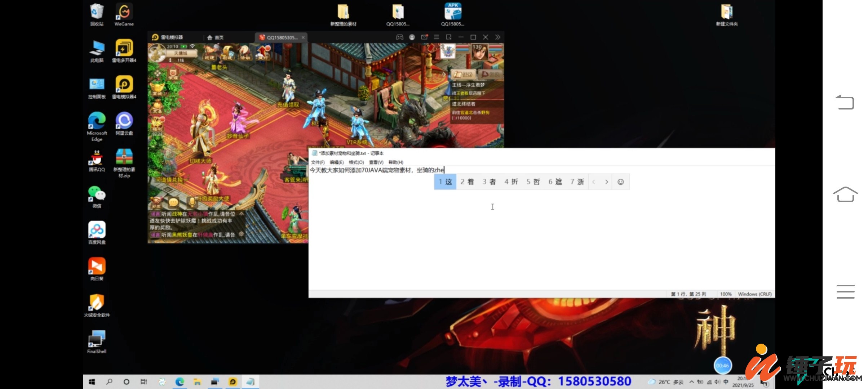
Task: Click the 天墉城 map name label
Action: click(181, 53)
